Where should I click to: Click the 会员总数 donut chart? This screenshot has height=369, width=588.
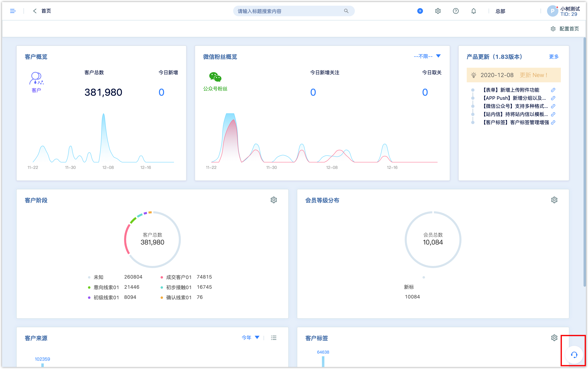point(433,239)
